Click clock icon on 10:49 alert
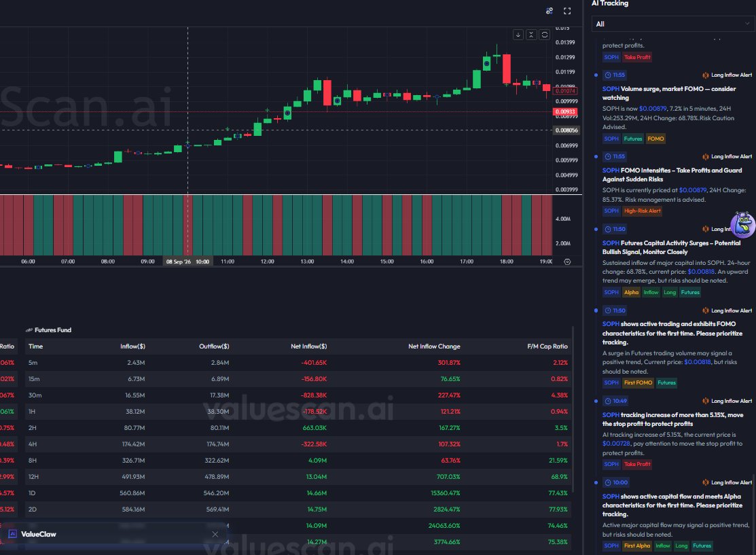Image resolution: width=756 pixels, height=555 pixels. tap(607, 401)
